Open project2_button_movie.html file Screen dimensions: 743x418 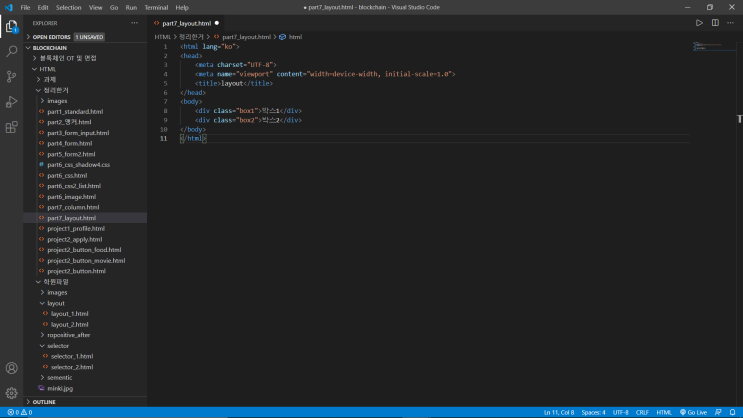tap(85, 261)
